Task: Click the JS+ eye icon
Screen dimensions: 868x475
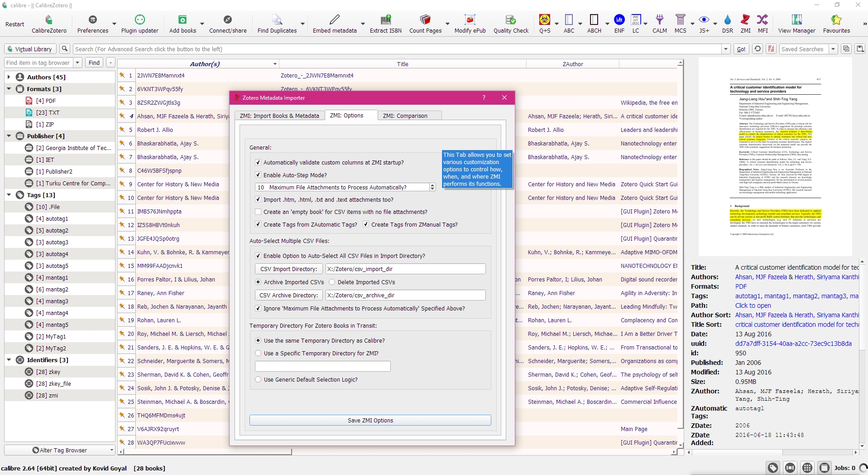Action: 704,24
